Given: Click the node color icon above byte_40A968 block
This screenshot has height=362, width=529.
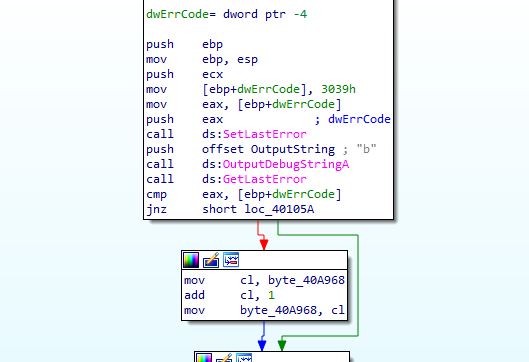Looking at the screenshot, I should pyautogui.click(x=191, y=260).
